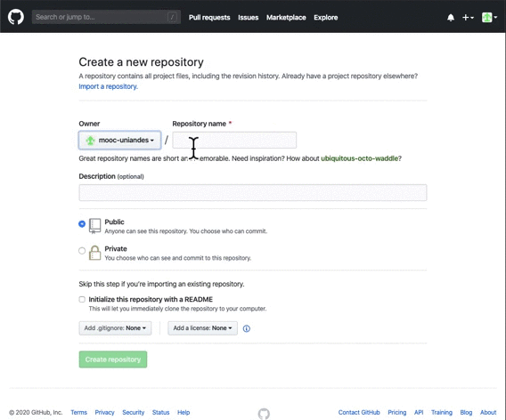This screenshot has height=420, width=506.
Task: Expand the Owner mooc-uniandes dropdown
Action: pos(119,140)
